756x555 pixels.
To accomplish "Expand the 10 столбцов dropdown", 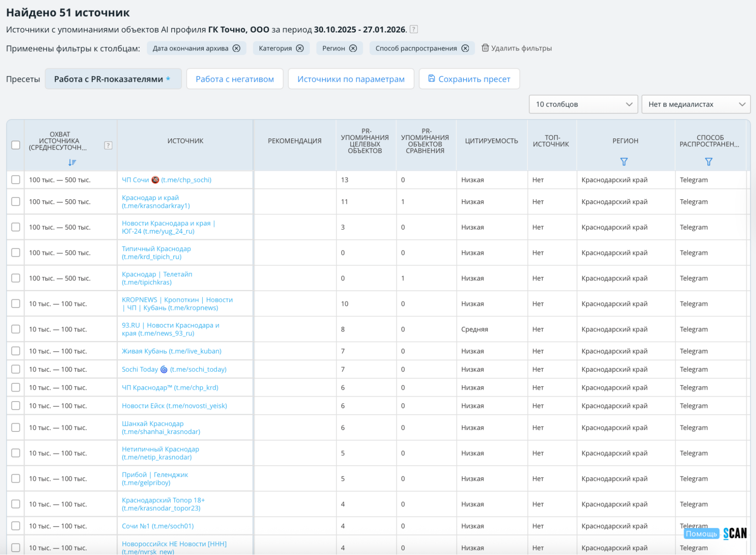I will point(583,104).
